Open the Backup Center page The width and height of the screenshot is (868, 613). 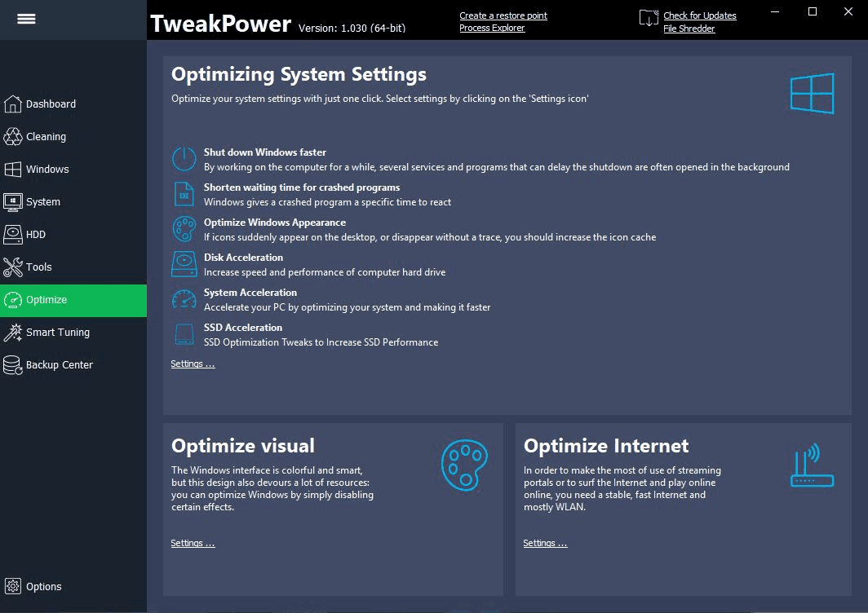click(59, 365)
